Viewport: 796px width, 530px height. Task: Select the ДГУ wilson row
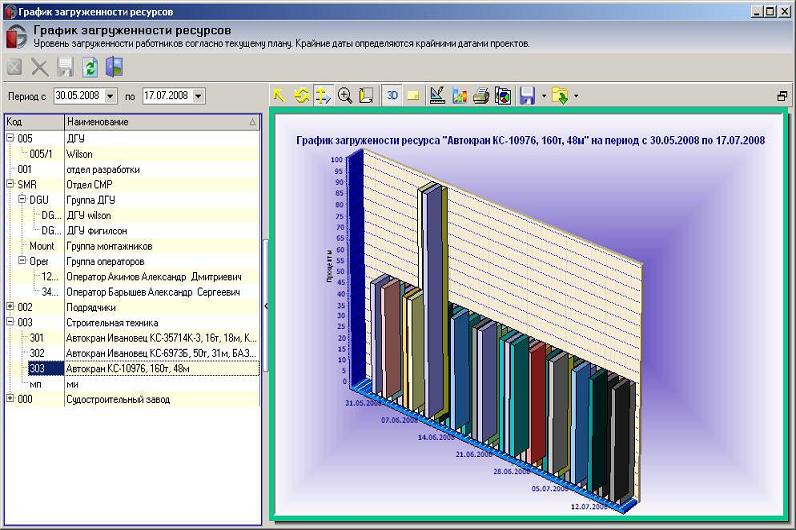pyautogui.click(x=132, y=215)
